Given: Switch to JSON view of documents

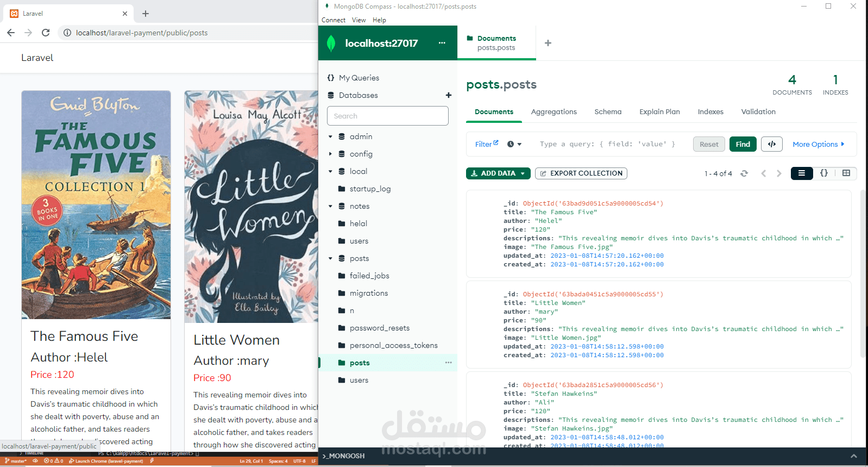Looking at the screenshot, I should click(824, 173).
